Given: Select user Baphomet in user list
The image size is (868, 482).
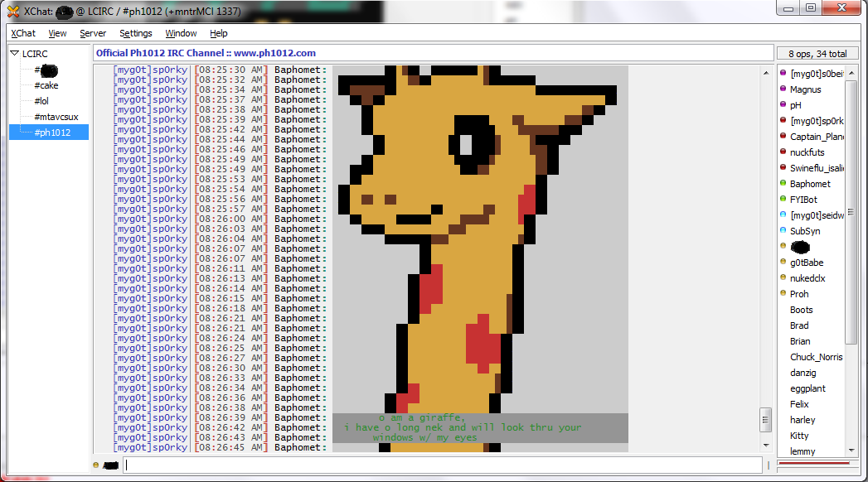Looking at the screenshot, I should pyautogui.click(x=810, y=184).
